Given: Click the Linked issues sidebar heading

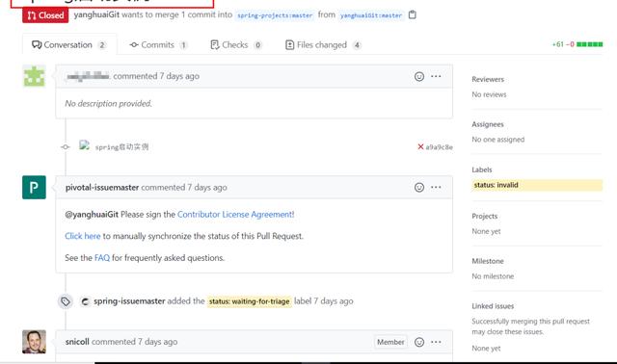Looking at the screenshot, I should pyautogui.click(x=493, y=306).
